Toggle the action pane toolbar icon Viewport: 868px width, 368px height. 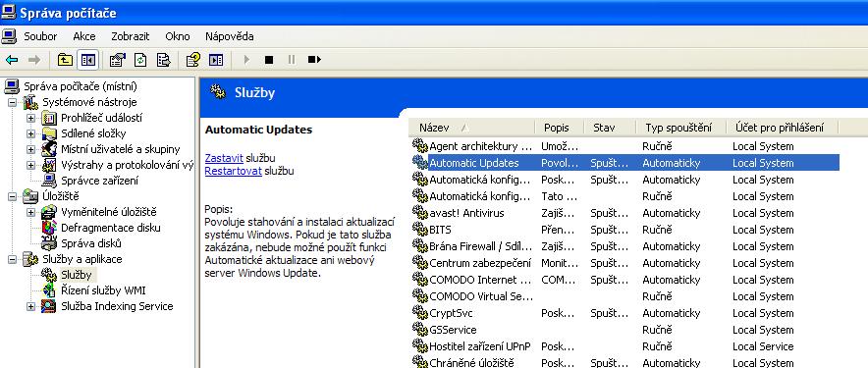pyautogui.click(x=216, y=60)
